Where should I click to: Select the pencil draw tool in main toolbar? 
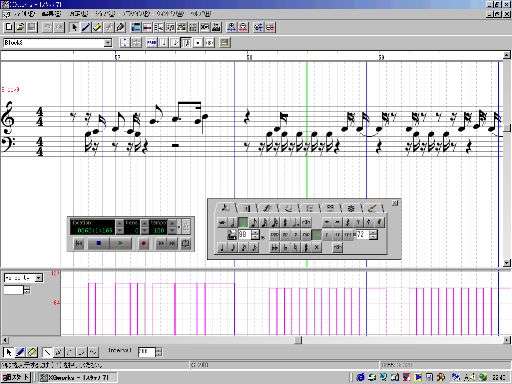pyautogui.click(x=86, y=27)
